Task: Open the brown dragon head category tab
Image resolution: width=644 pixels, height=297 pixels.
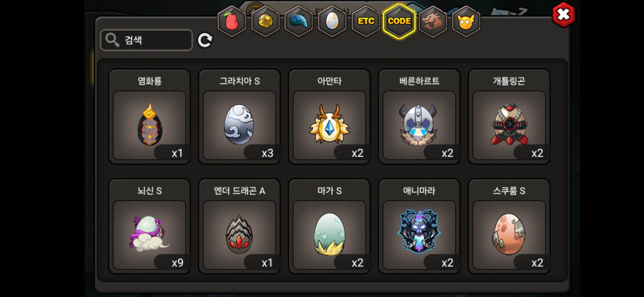Action: click(x=433, y=21)
